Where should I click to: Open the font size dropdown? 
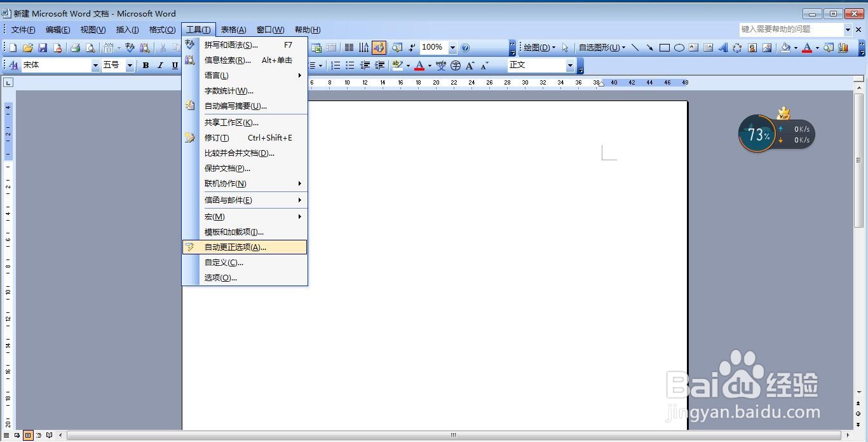(130, 65)
